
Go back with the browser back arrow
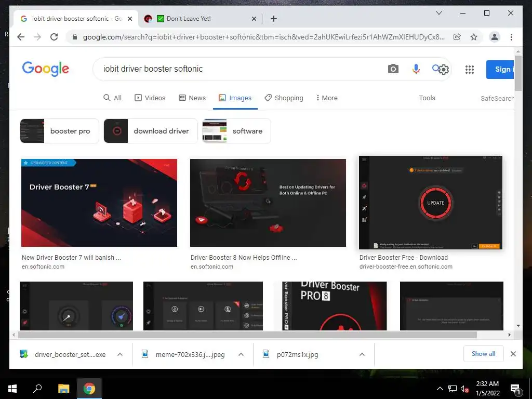coord(21,37)
